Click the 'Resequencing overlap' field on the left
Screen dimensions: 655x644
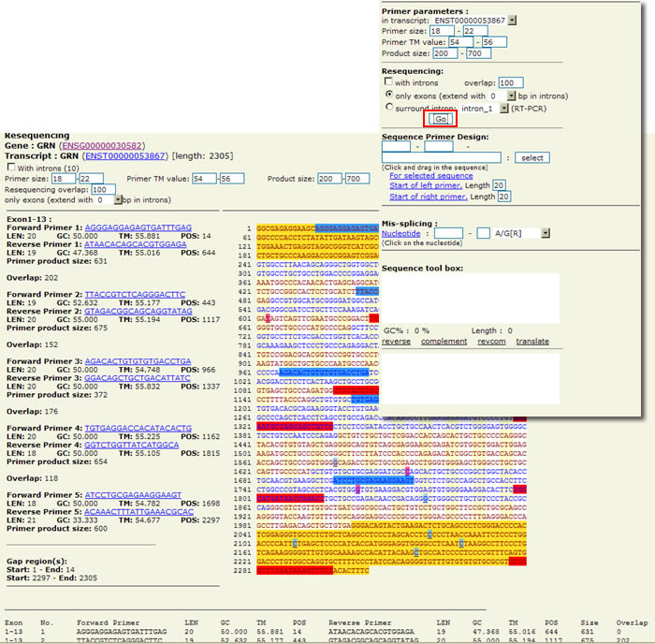point(103,190)
